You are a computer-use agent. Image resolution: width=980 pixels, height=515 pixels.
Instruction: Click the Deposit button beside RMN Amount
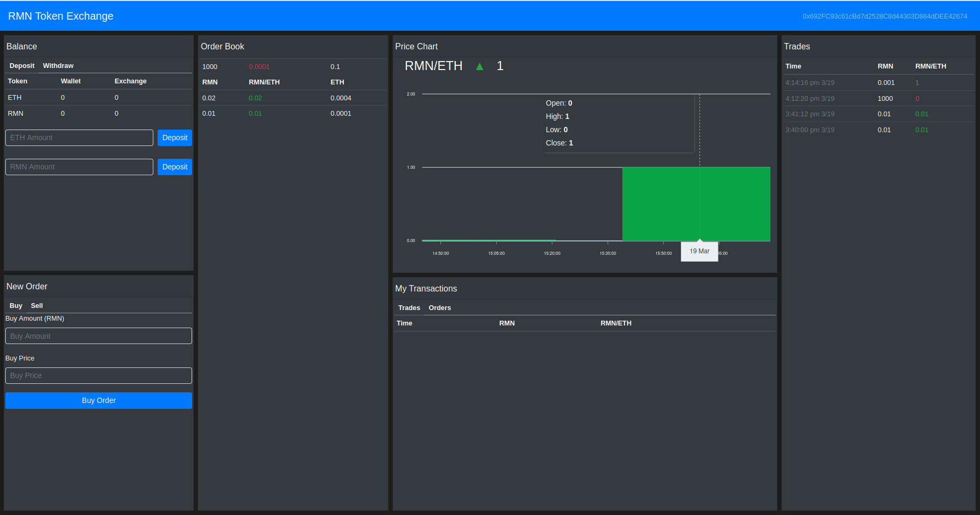(x=175, y=167)
